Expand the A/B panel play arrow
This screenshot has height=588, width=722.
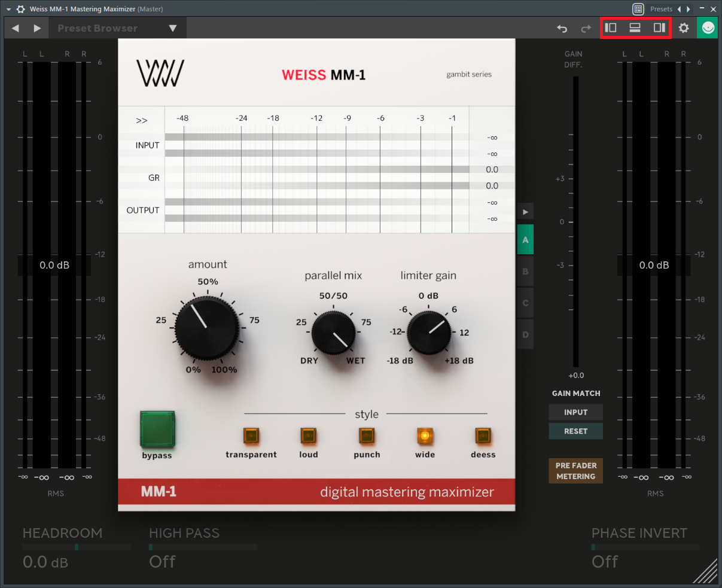click(x=526, y=211)
